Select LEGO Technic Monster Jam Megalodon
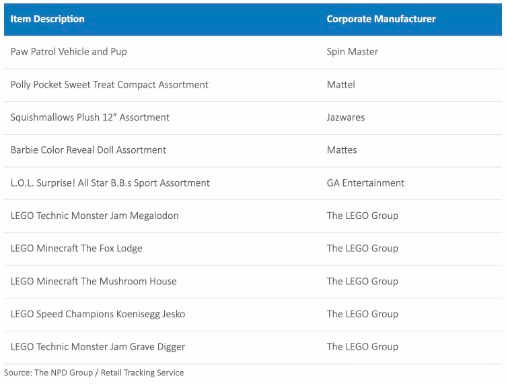Screen dimensions: 508x384 click(x=95, y=216)
